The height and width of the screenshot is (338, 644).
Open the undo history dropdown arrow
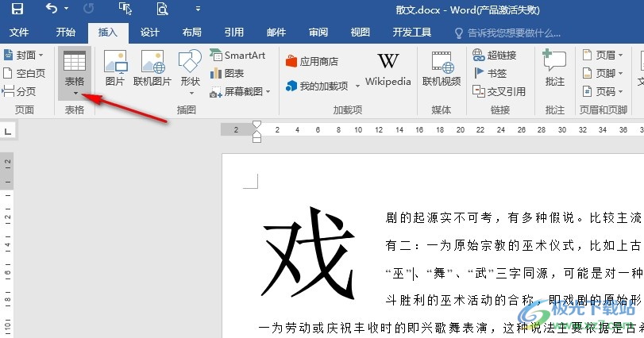click(66, 9)
